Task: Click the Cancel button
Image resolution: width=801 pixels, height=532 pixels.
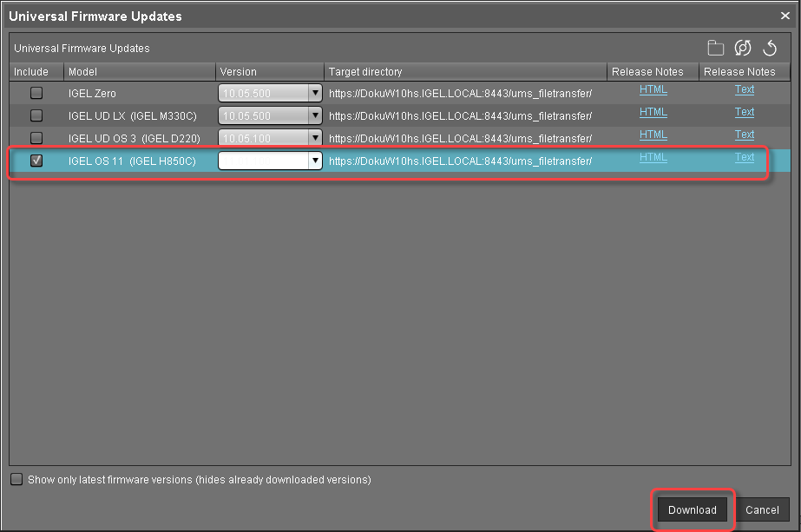Action: (x=762, y=509)
